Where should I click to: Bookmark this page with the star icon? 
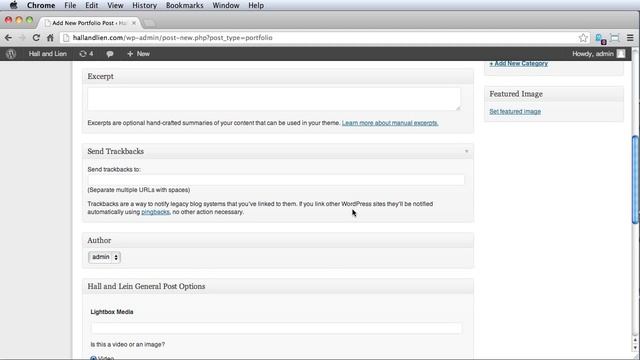click(583, 38)
